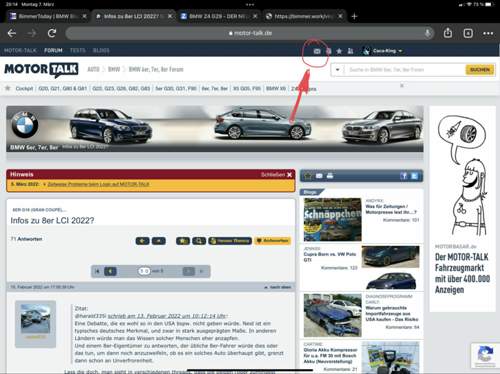Open the X5 G05, F95 quick link
The width and height of the screenshot is (500, 374).
click(x=247, y=89)
